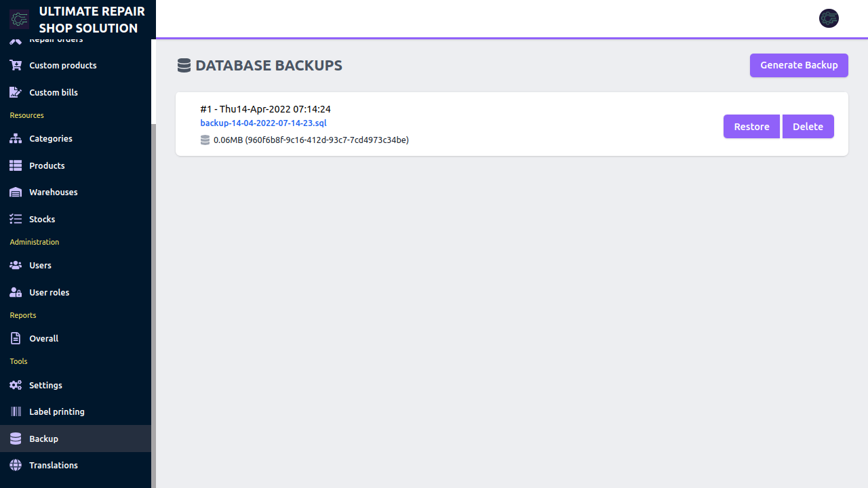This screenshot has height=488, width=868.
Task: Open the user avatar in top bar
Action: coord(829,18)
